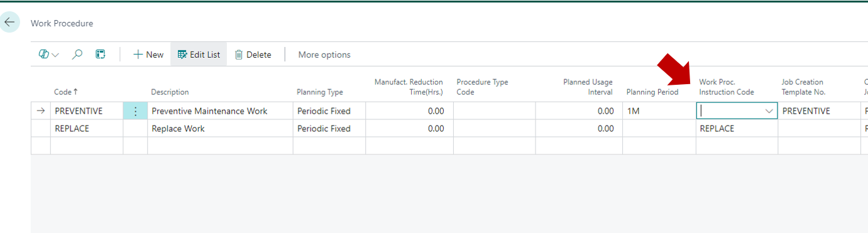The width and height of the screenshot is (868, 233).
Task: Click the 1M planning period cell
Action: [659, 111]
